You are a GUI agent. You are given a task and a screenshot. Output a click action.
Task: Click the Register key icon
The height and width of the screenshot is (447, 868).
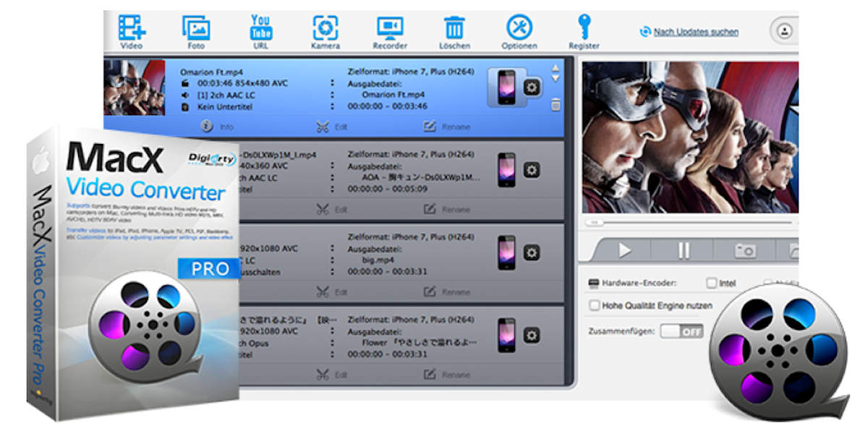[584, 29]
